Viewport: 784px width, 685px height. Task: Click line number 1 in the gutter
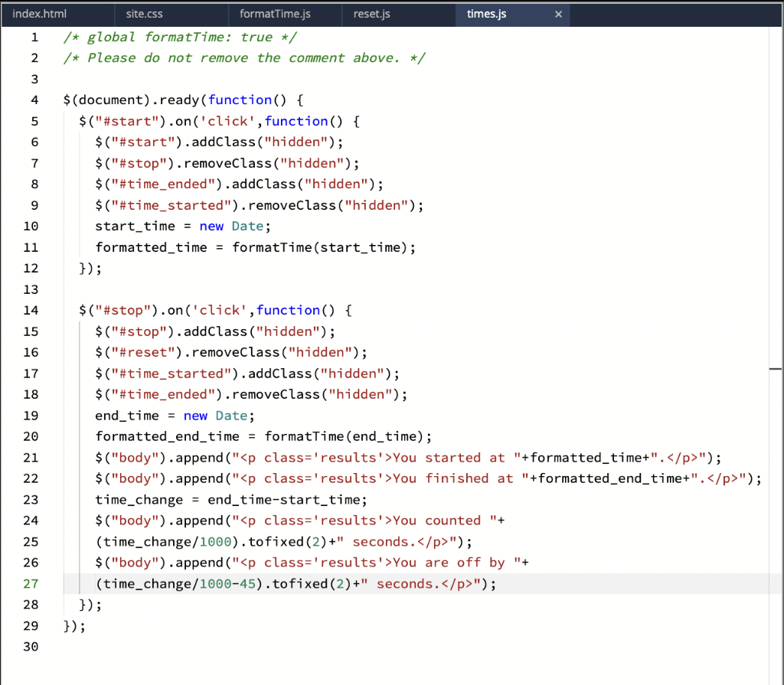coord(34,37)
